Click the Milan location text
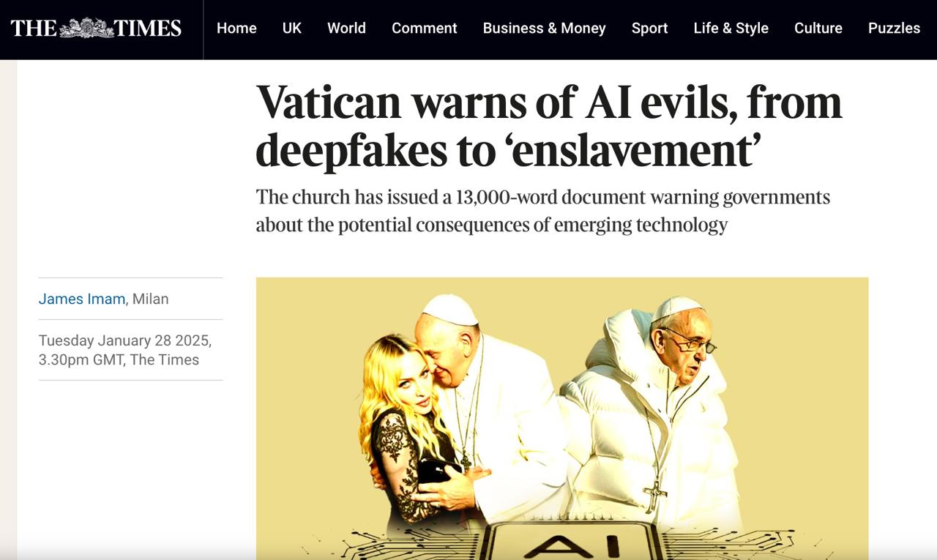This screenshot has height=560, width=937. point(151,299)
